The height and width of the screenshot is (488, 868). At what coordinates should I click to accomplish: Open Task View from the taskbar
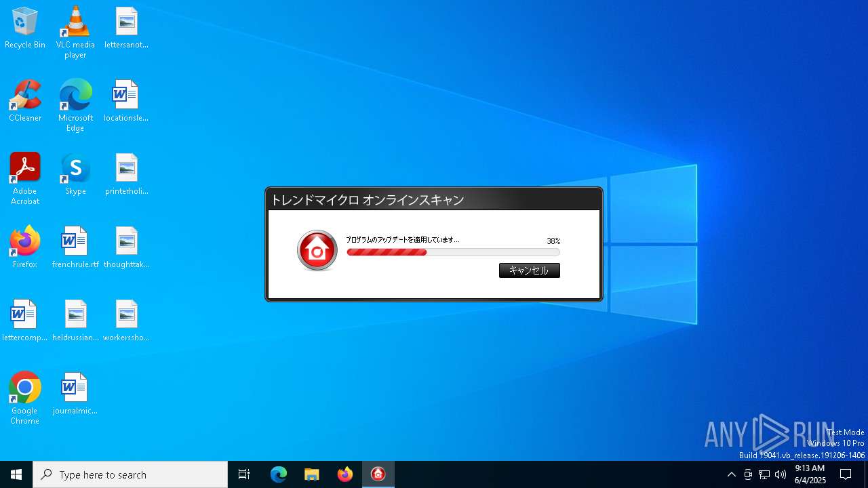pyautogui.click(x=244, y=474)
